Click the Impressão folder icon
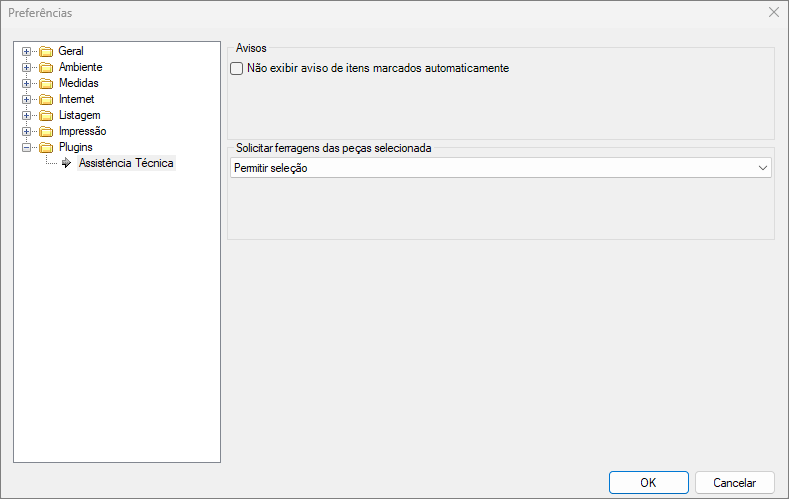This screenshot has height=499, width=789. pos(46,131)
